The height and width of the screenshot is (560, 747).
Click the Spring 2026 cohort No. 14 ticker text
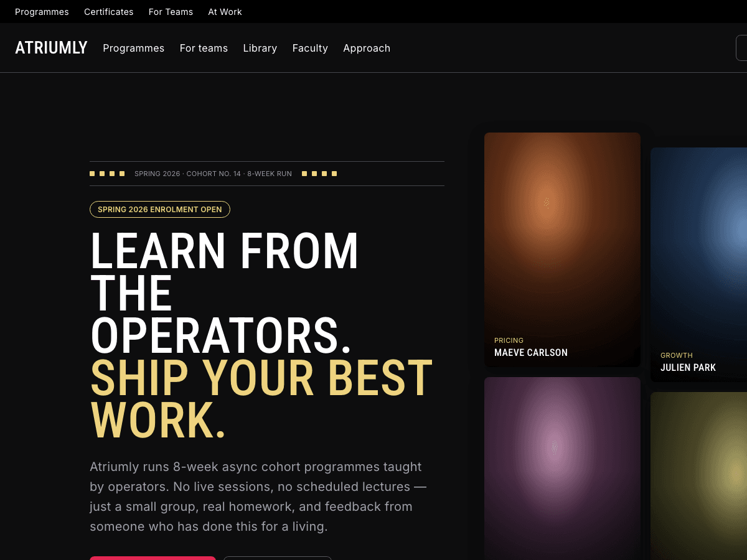click(x=213, y=174)
